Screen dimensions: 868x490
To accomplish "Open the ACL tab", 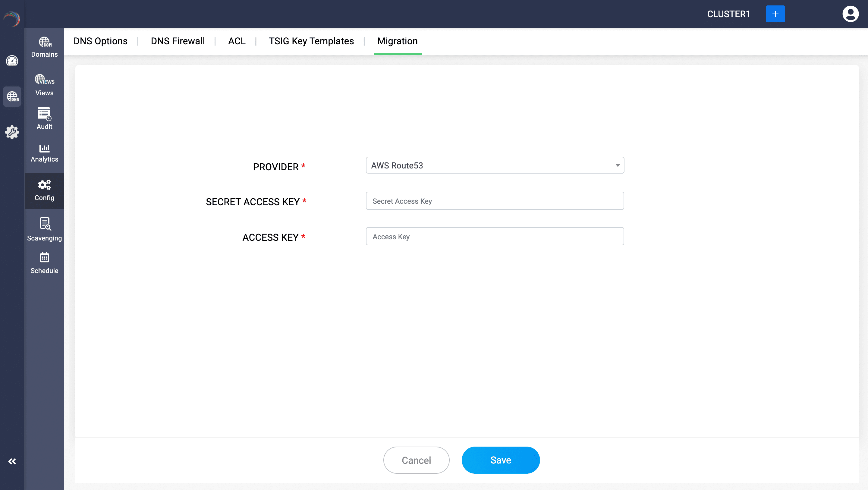I will 237,41.
